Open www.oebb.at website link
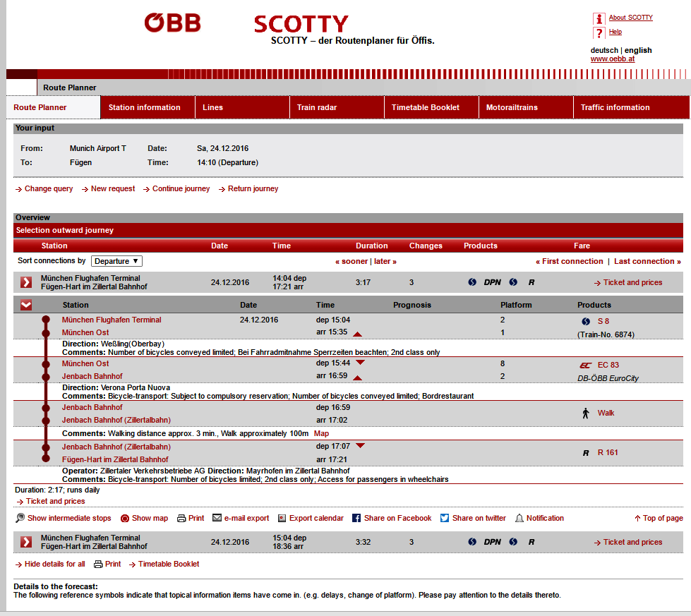Viewport: 691px width, 616px height. pyautogui.click(x=613, y=59)
